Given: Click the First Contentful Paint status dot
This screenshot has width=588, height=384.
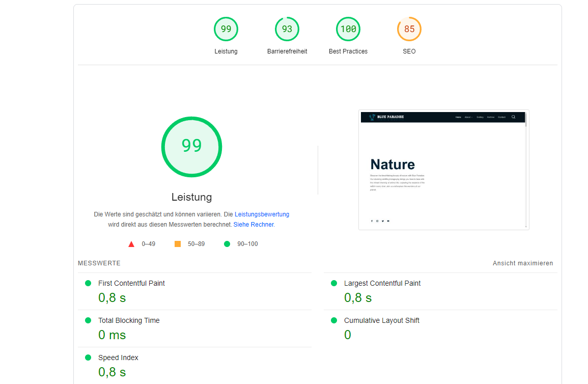Looking at the screenshot, I should pyautogui.click(x=88, y=283).
